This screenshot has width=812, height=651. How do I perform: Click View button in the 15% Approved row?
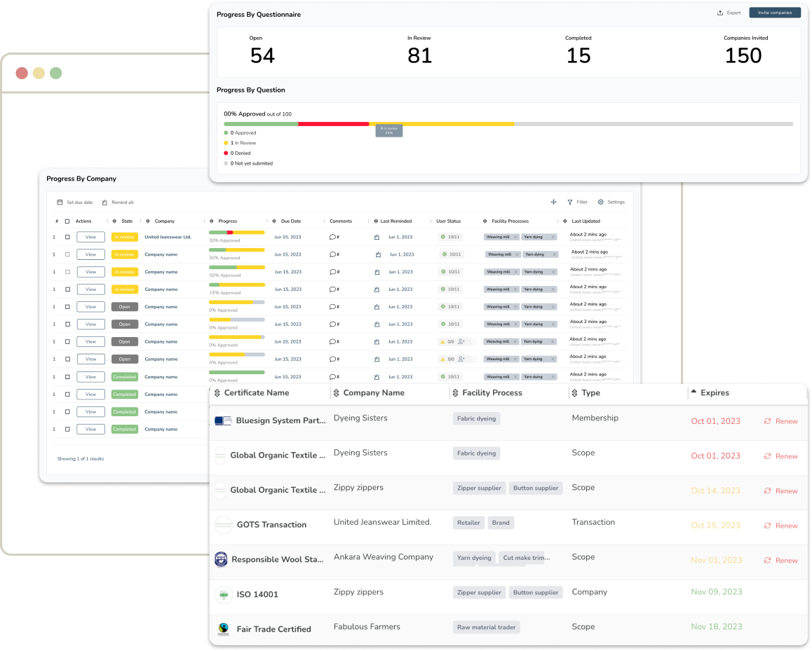[x=90, y=289]
